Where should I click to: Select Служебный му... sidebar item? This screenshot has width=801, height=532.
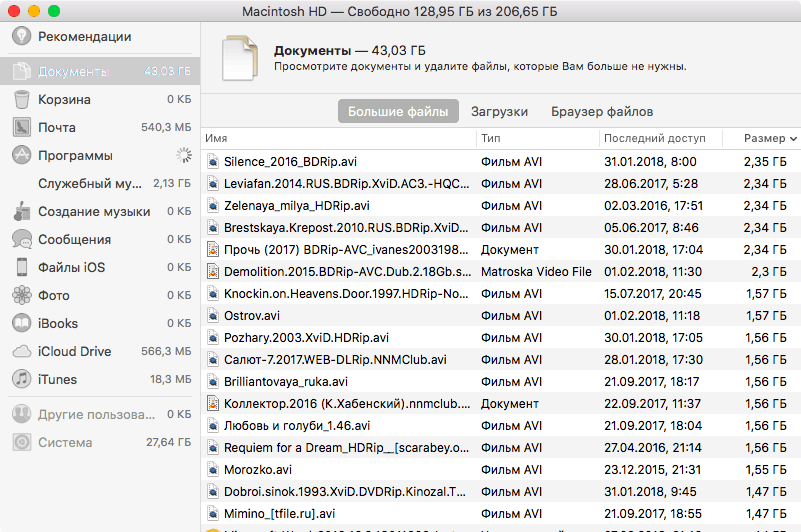[100, 183]
